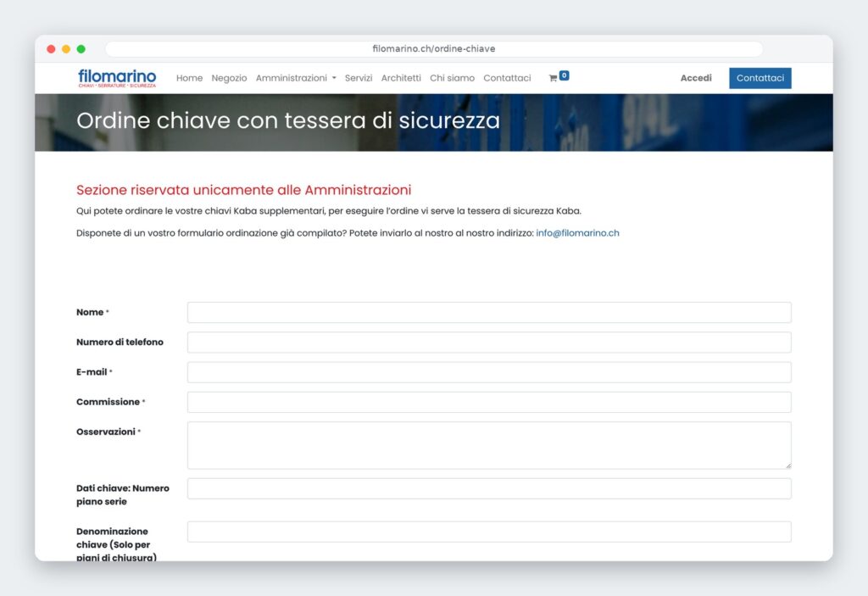Image resolution: width=868 pixels, height=596 pixels.
Task: Open the Negozio menu item
Action: point(229,78)
